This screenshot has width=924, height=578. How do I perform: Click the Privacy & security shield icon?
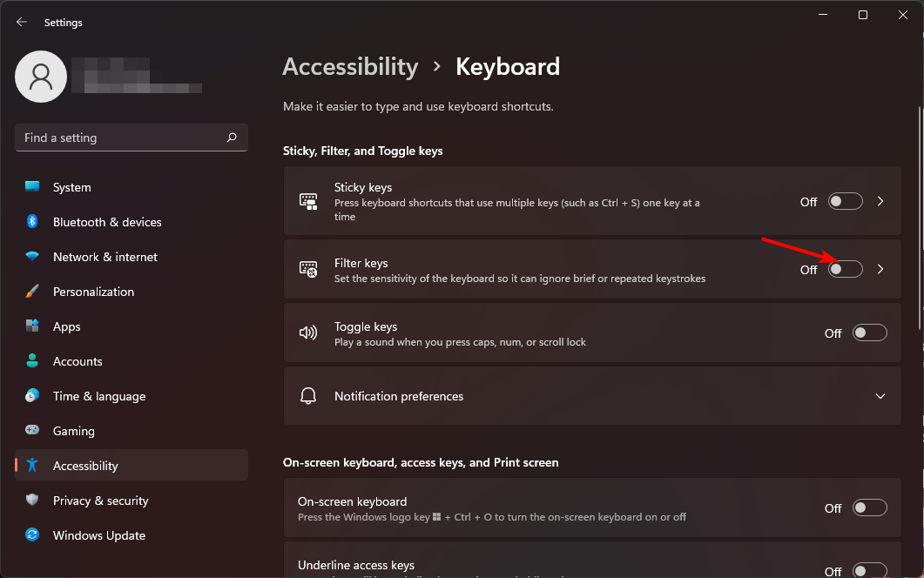click(32, 500)
